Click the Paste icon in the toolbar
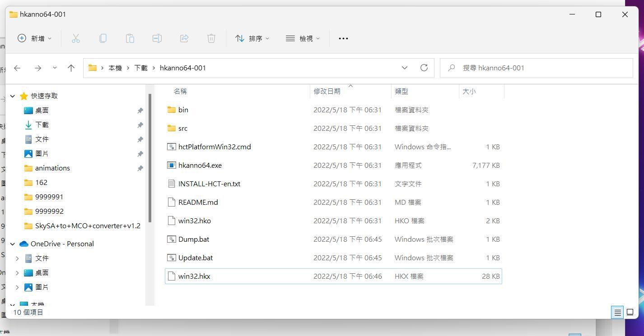Screen dimensions: 644x336 pyautogui.click(x=130, y=38)
